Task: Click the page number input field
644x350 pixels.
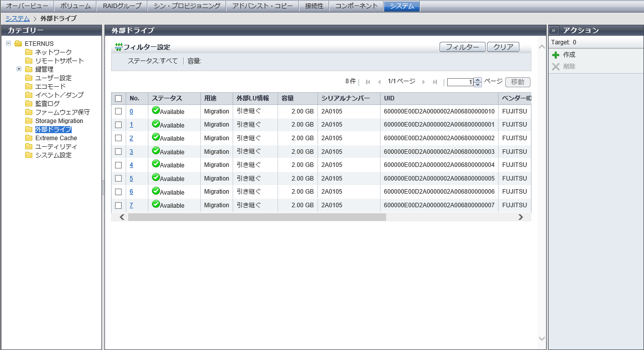Action: click(460, 82)
